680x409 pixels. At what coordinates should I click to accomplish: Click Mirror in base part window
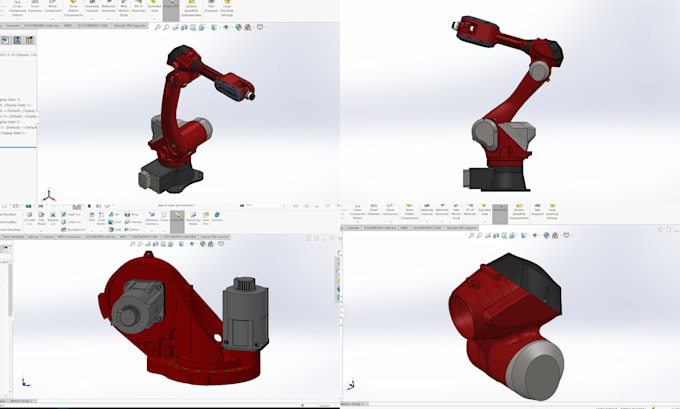[x=133, y=229]
